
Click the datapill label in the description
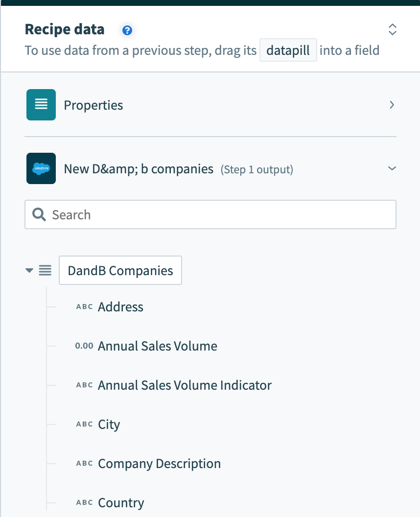(288, 50)
